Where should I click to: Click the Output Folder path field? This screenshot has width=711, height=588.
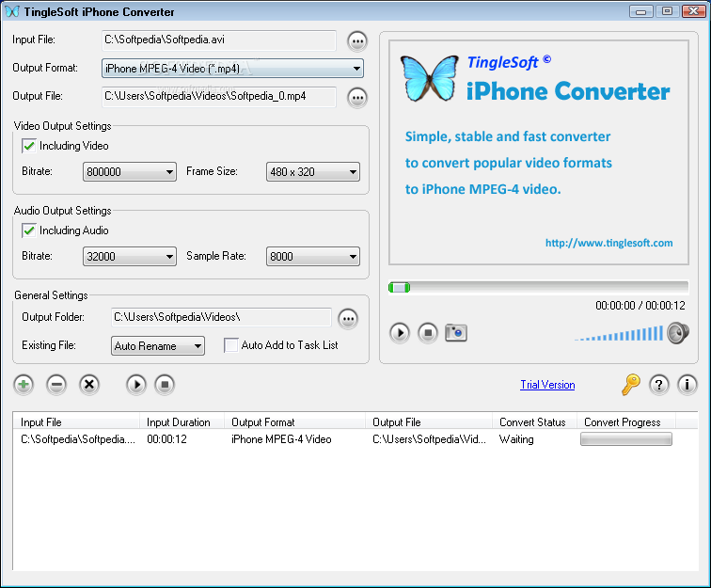click(x=221, y=317)
